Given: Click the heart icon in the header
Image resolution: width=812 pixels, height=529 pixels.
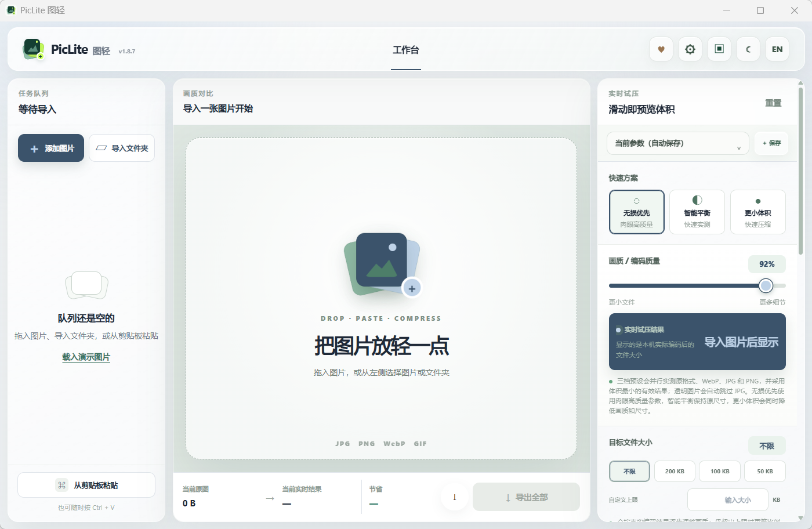Looking at the screenshot, I should pos(661,49).
